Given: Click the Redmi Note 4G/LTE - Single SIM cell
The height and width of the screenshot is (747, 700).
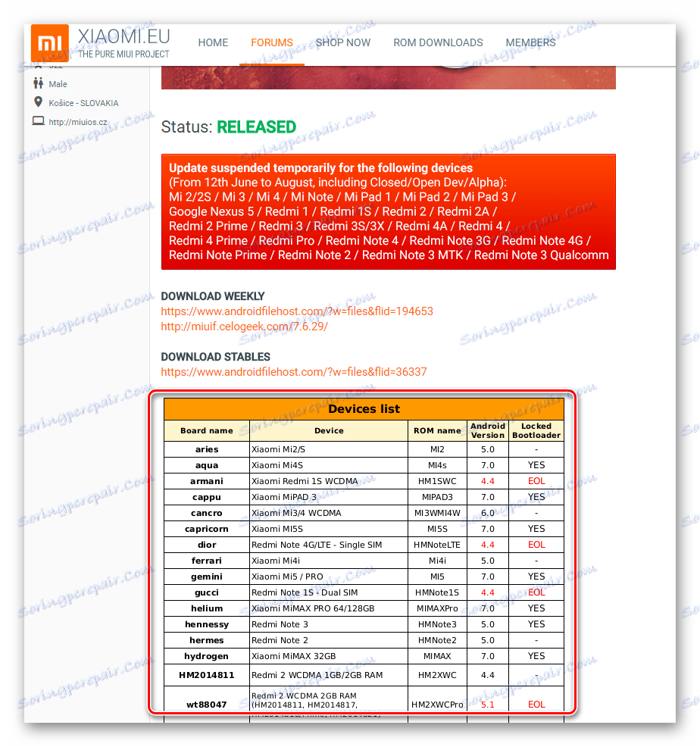Looking at the screenshot, I should pos(329,545).
